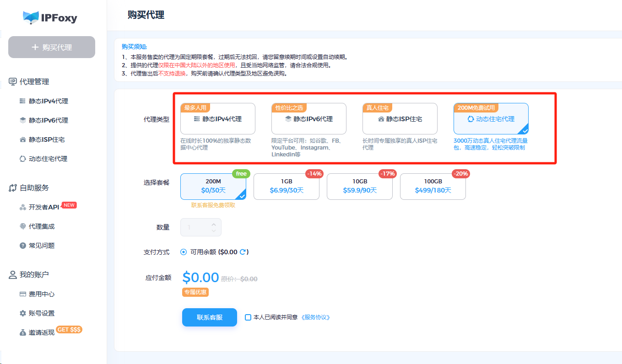Choose the 10GB $59.9/90天 plan

[360, 187]
